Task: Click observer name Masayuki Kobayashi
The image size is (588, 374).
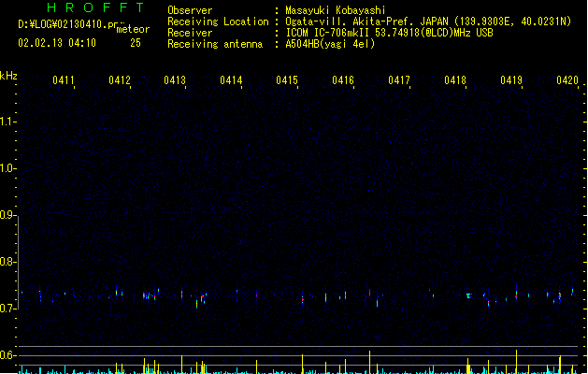Action: (x=336, y=10)
